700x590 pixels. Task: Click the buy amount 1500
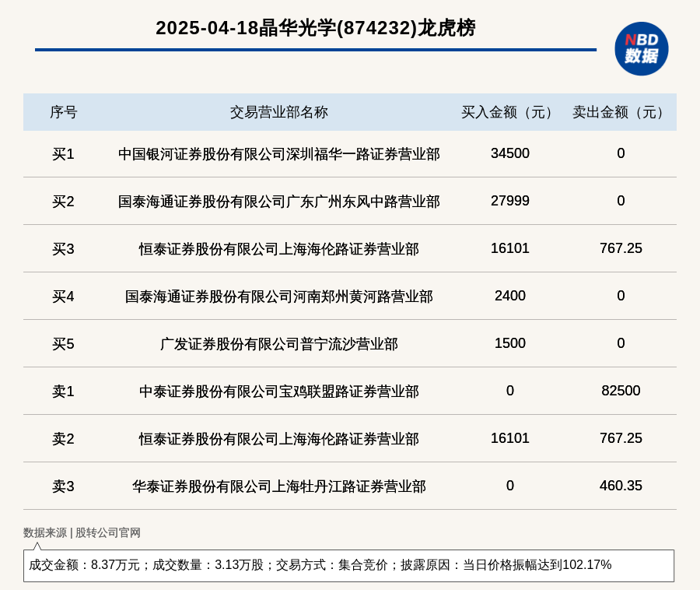[509, 343]
